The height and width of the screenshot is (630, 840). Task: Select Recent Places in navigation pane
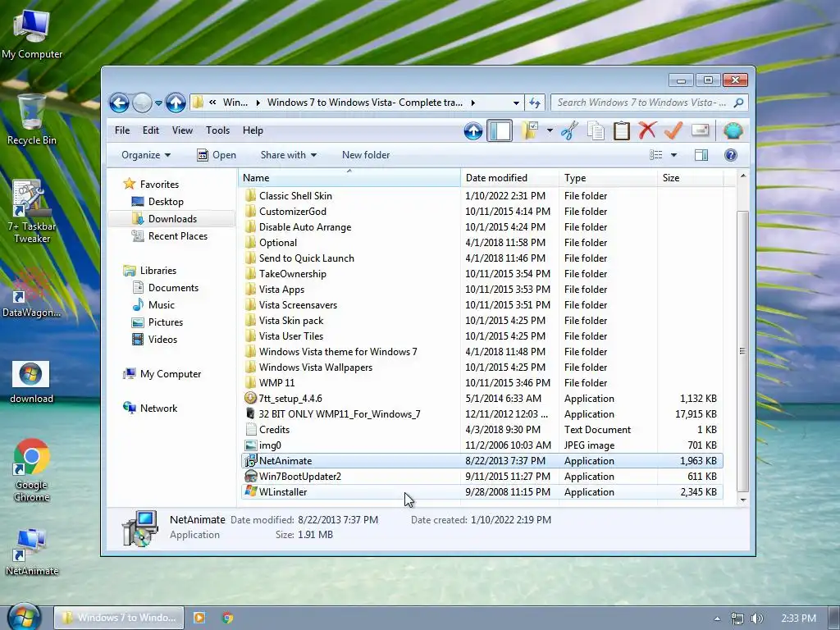(177, 235)
